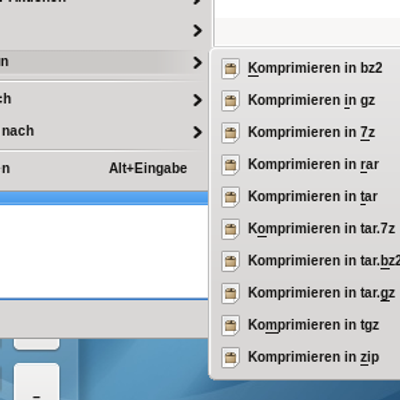Select Komprimieren in zip
400x400 pixels.
[x=306, y=357]
